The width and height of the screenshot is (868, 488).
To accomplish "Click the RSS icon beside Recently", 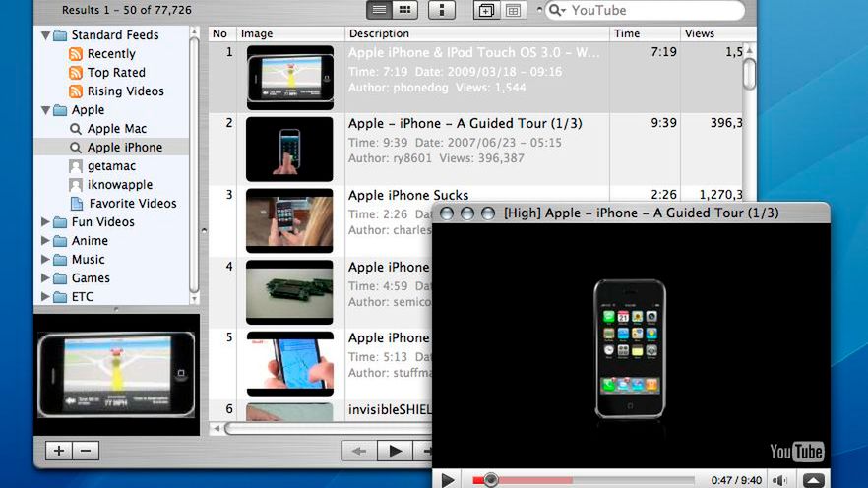I will point(76,54).
